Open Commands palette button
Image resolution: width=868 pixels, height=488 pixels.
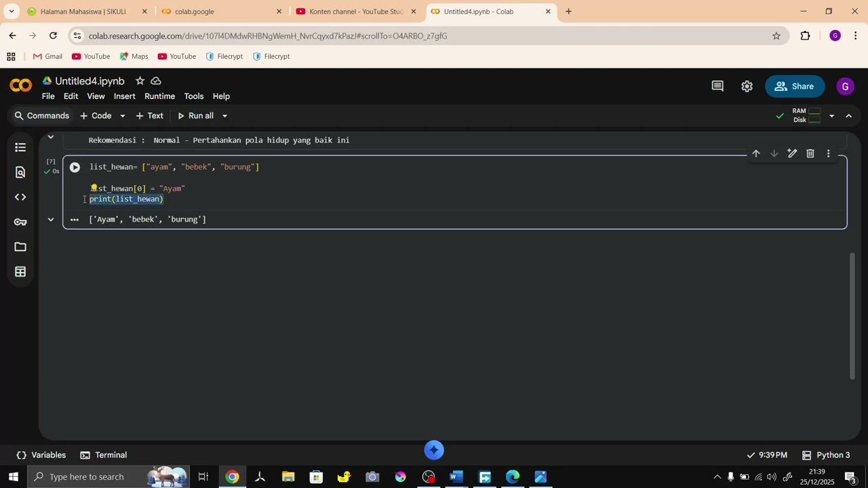[x=42, y=116]
